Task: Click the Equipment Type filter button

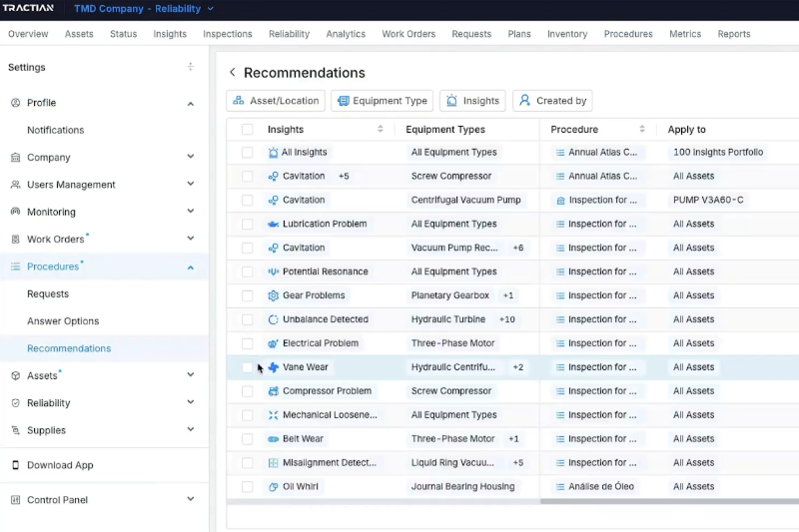Action: [383, 101]
